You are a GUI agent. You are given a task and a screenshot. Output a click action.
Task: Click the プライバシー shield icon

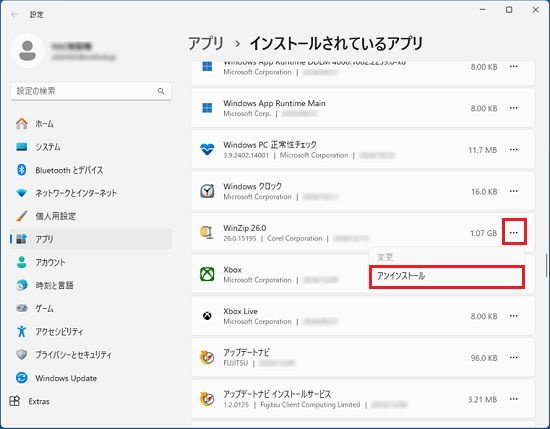coord(22,354)
